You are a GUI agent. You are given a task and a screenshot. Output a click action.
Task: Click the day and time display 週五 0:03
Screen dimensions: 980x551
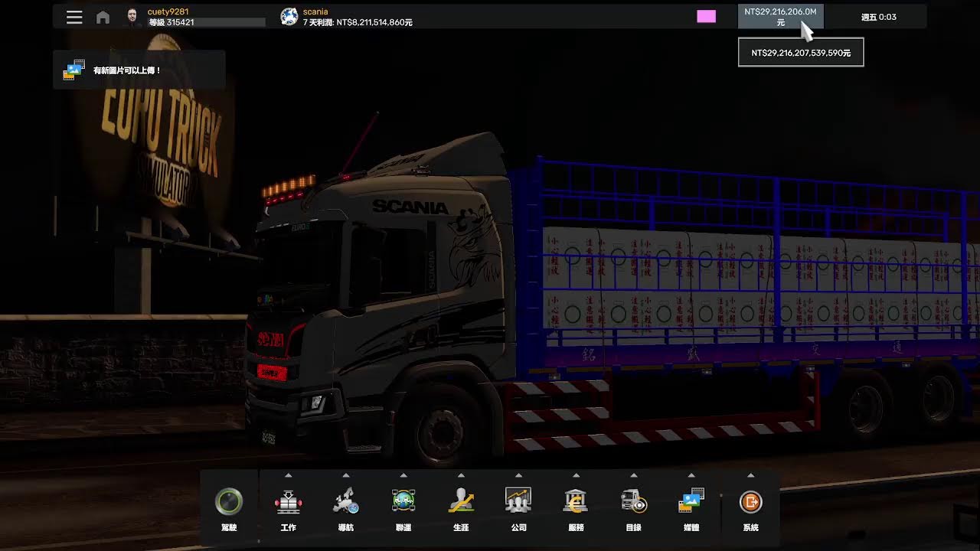click(x=878, y=17)
